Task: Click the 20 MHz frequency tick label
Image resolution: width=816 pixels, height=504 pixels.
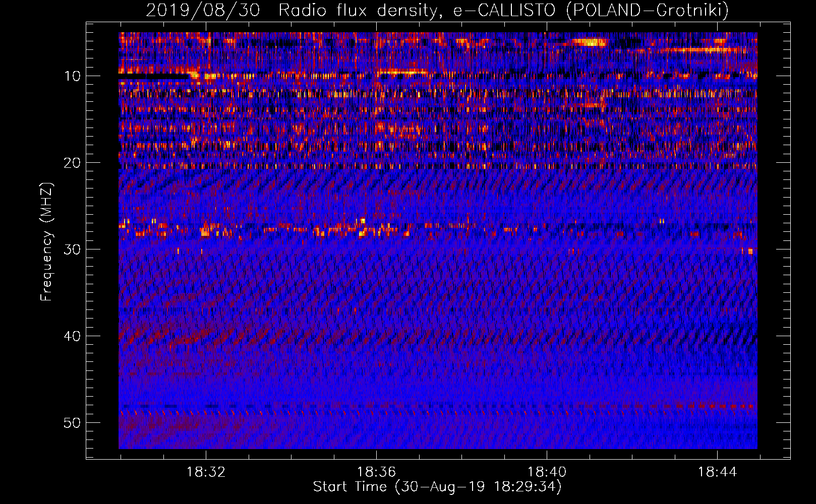Action: (x=72, y=163)
